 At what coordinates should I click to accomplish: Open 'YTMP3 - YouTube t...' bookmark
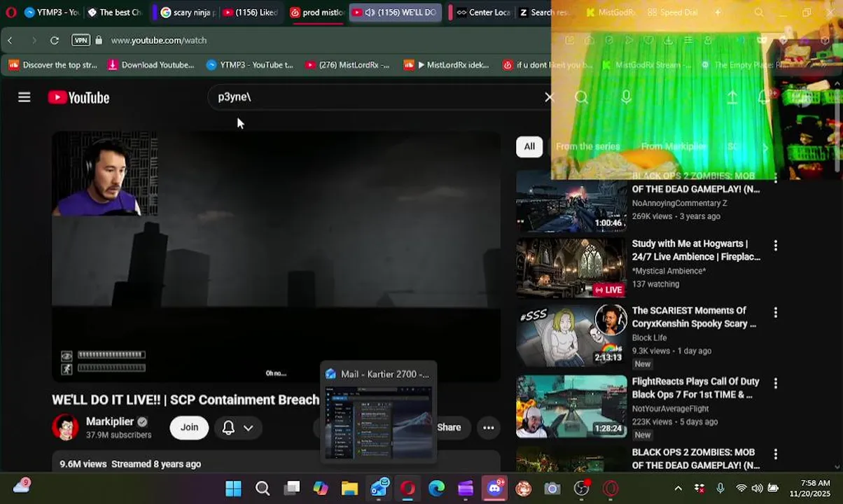click(250, 65)
